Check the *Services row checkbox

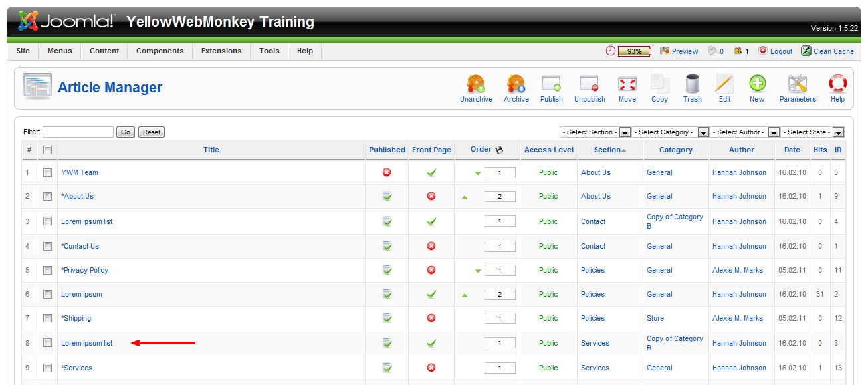[x=47, y=368]
